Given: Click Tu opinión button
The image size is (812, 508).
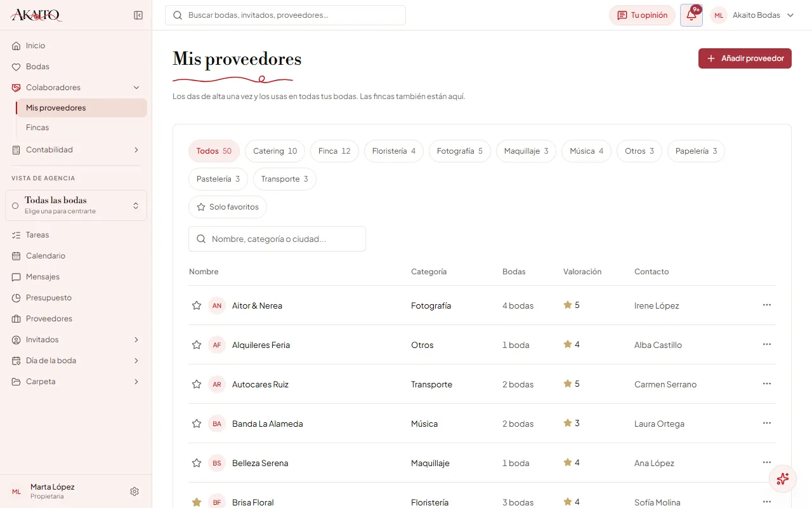Looking at the screenshot, I should point(642,15).
